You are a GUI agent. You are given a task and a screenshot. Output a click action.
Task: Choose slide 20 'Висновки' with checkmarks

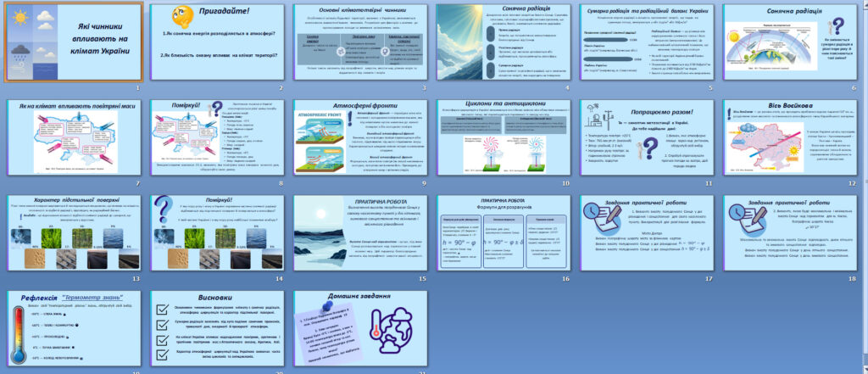[x=217, y=328]
